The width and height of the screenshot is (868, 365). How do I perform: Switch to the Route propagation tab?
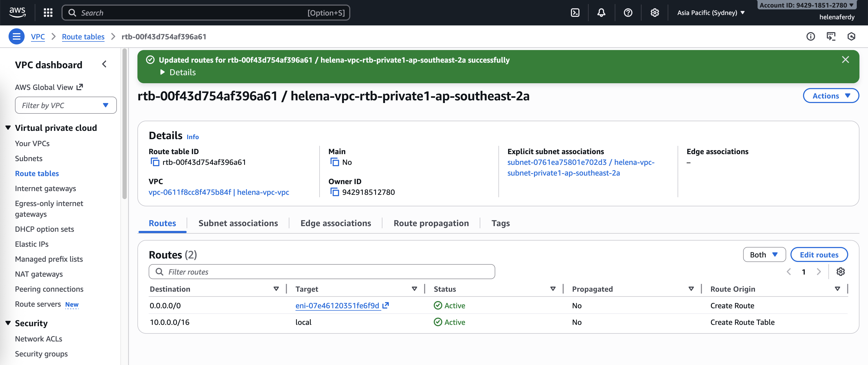(x=431, y=223)
